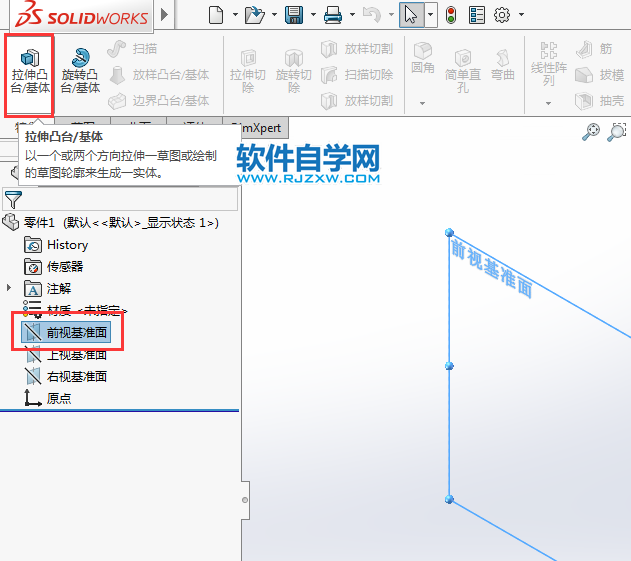Screen dimensions: 631x561
Task: Open an existing file
Action: pyautogui.click(x=255, y=15)
